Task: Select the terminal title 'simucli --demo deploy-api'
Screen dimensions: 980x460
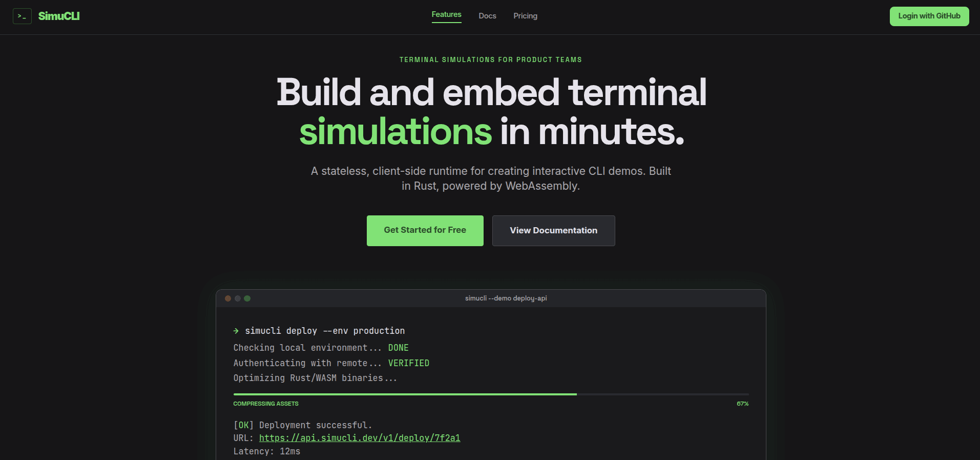Action: [x=506, y=298]
